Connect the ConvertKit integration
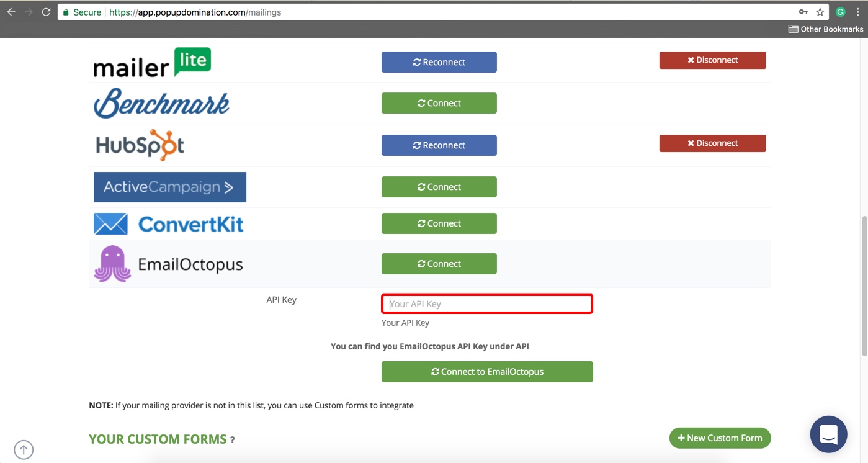Screen dimensions: 868x463 [439, 223]
